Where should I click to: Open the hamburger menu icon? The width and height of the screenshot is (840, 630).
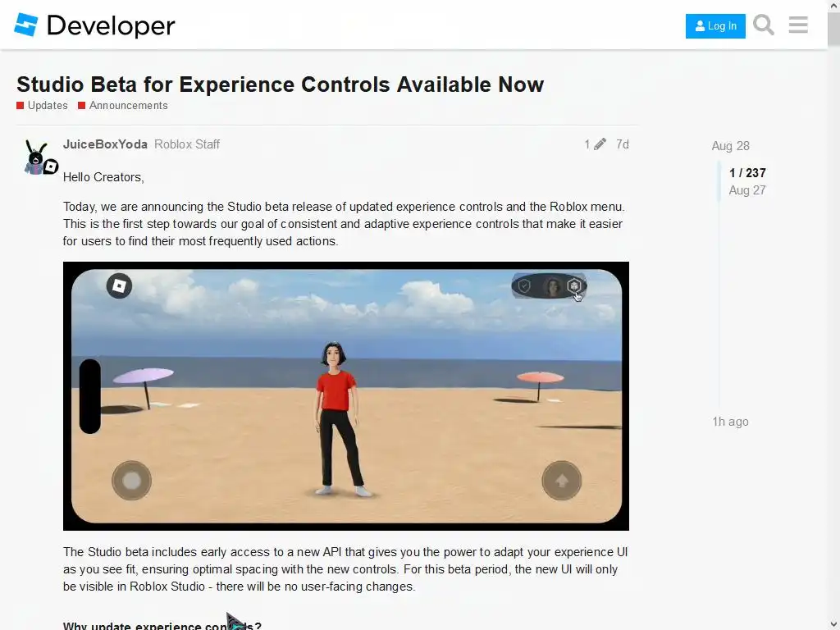click(x=798, y=25)
